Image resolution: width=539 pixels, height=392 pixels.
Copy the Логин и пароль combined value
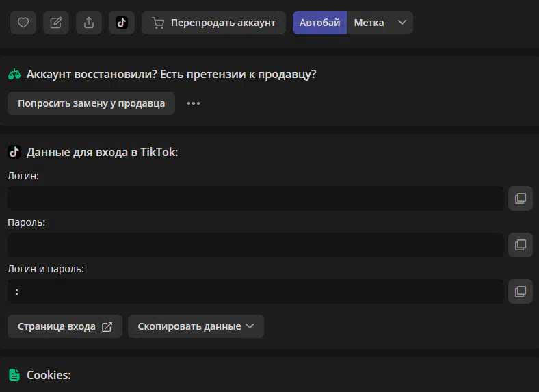tap(520, 291)
